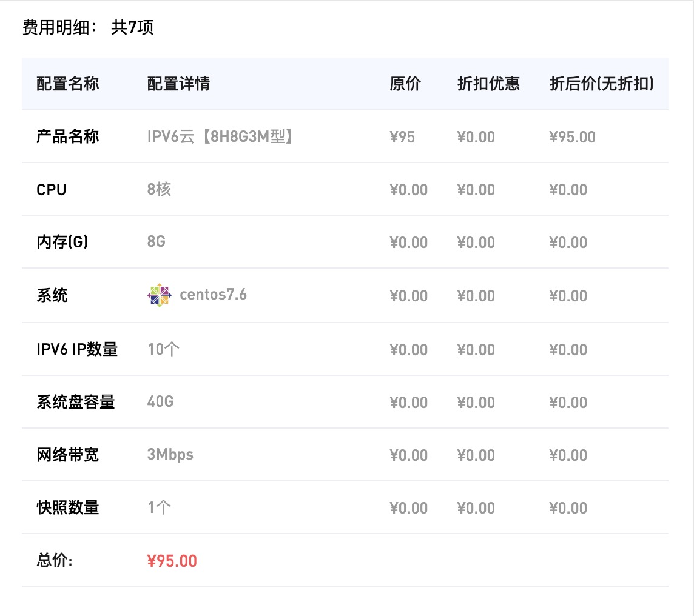The image size is (694, 616).
Task: Select the centos7.6 system text
Action: click(213, 295)
